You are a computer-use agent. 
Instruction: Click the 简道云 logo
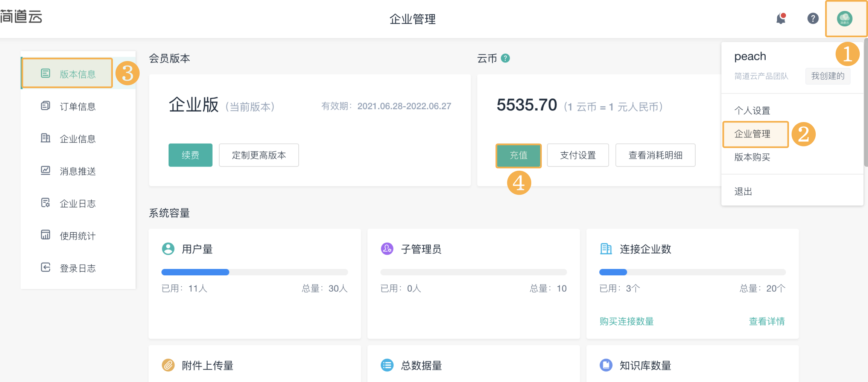click(21, 17)
